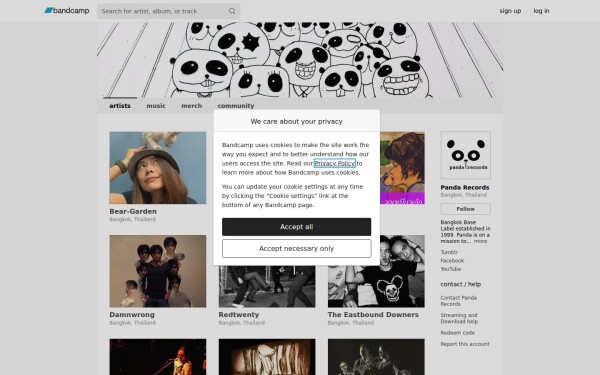Follow Panda Records

tap(466, 209)
